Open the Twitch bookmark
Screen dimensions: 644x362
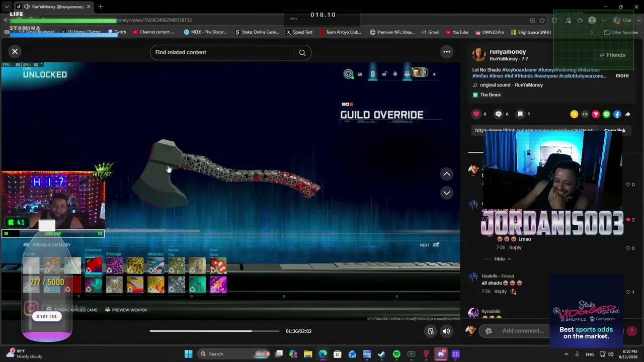(117, 32)
